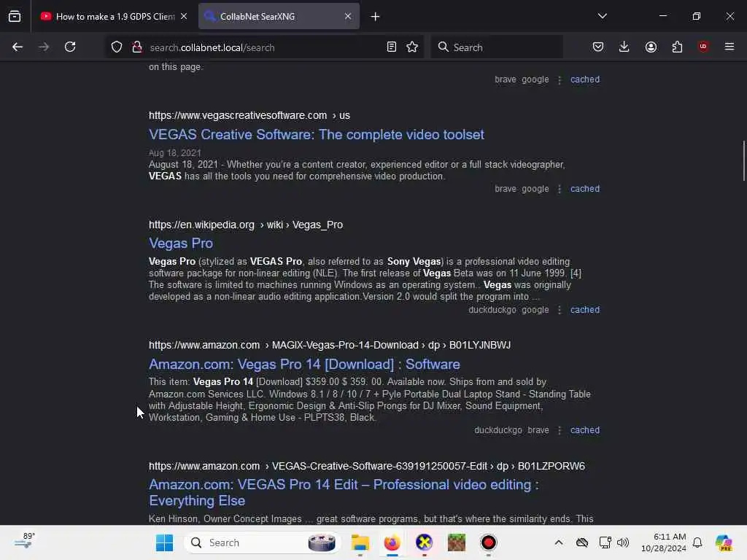Open the Firefox account icon
Screen dimensions: 747x560
[651, 47]
